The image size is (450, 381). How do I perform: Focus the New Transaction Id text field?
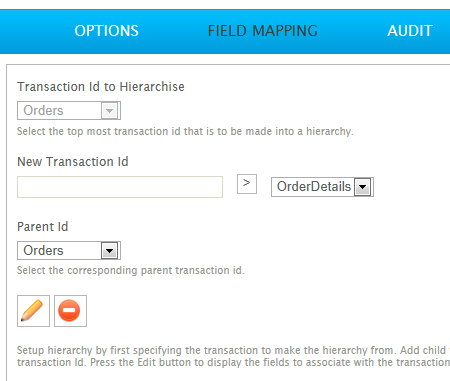point(120,187)
